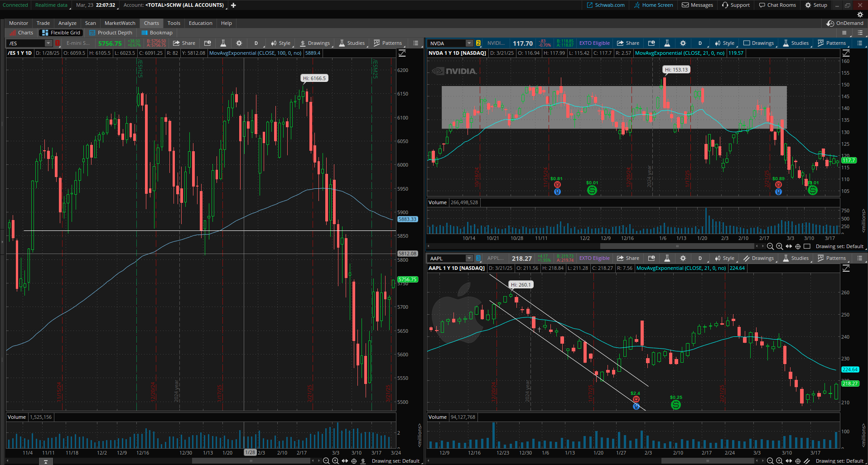
Task: Open the NVDA chart Patterns dropdown
Action: click(832, 43)
